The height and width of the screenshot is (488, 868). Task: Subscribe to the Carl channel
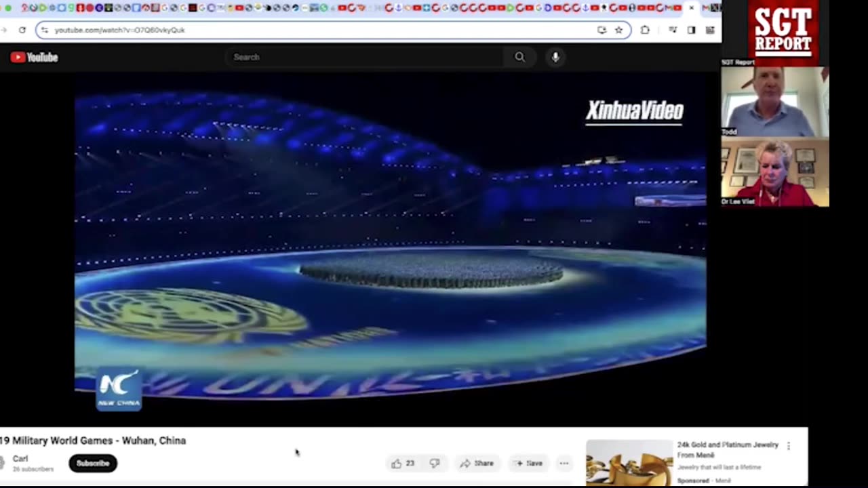[93, 464]
